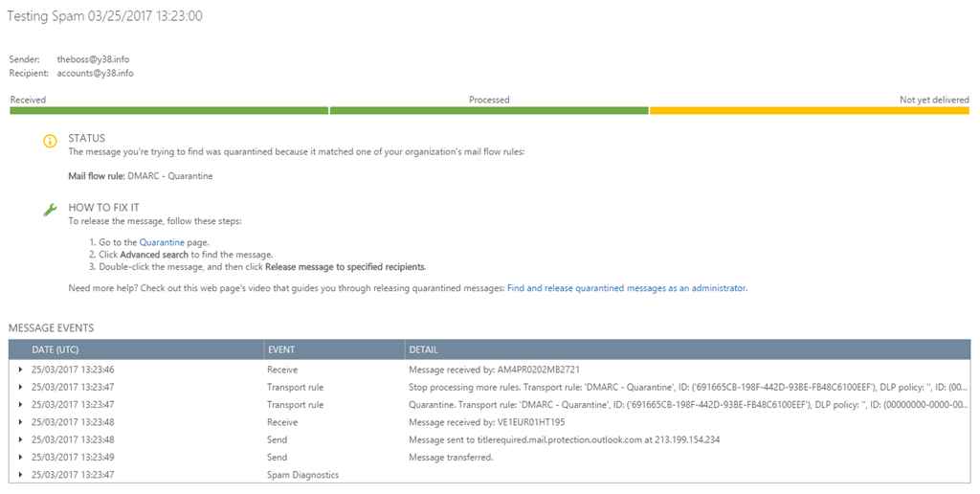The width and height of the screenshot is (980, 494).
Task: Select the sender address theboss@y38.info
Action: pos(93,59)
